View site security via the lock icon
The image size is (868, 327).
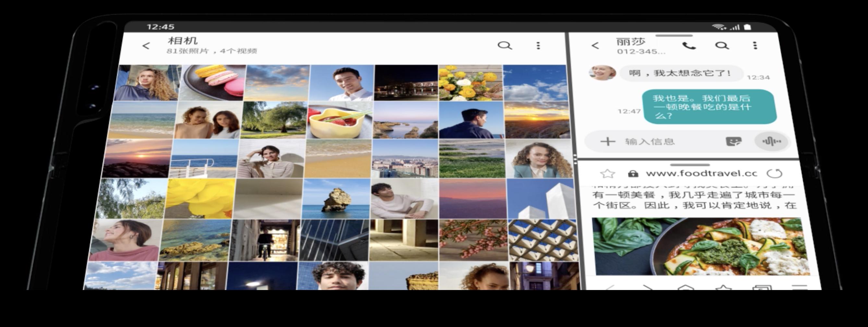633,174
